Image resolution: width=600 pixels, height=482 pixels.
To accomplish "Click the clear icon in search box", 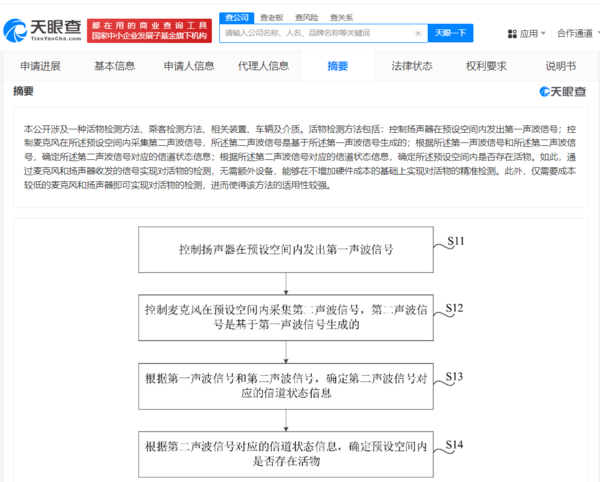I will (x=419, y=33).
